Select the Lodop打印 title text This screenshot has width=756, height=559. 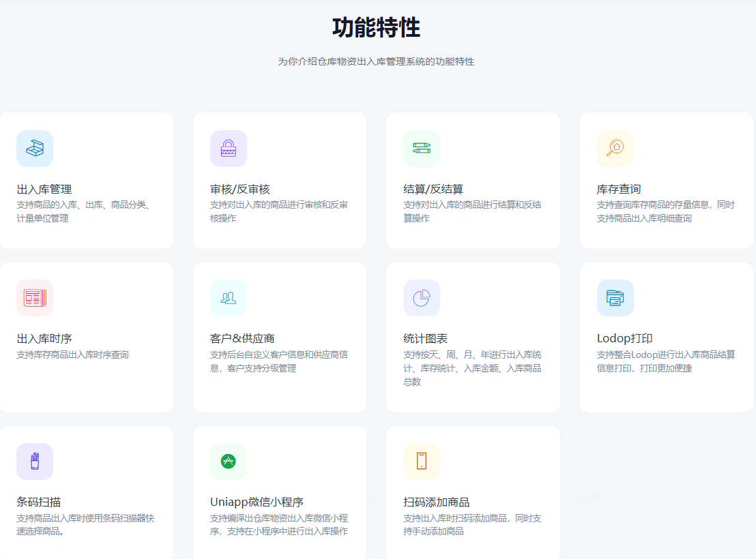tap(624, 339)
